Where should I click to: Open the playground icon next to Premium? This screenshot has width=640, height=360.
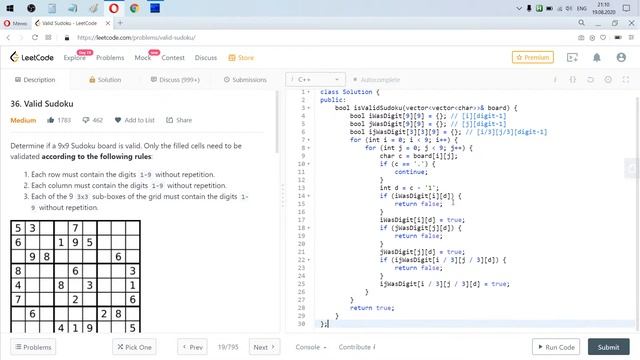tap(572, 58)
